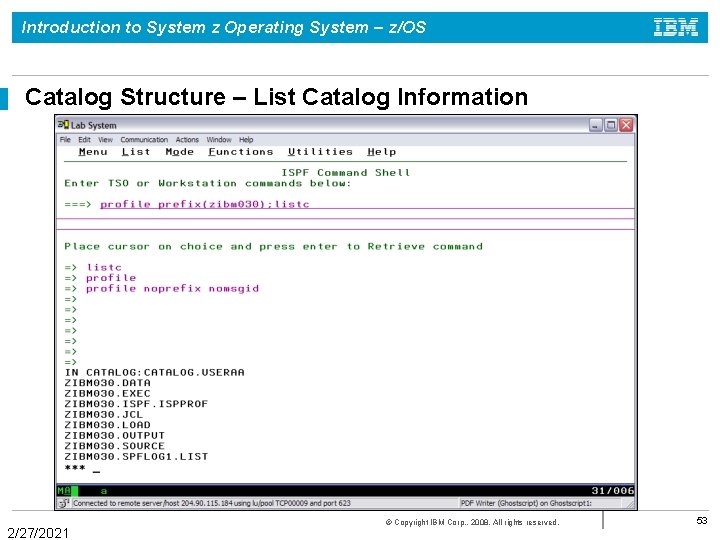Click the MA session indicator in status line
Screen dimensions: 720x540
coord(64,490)
